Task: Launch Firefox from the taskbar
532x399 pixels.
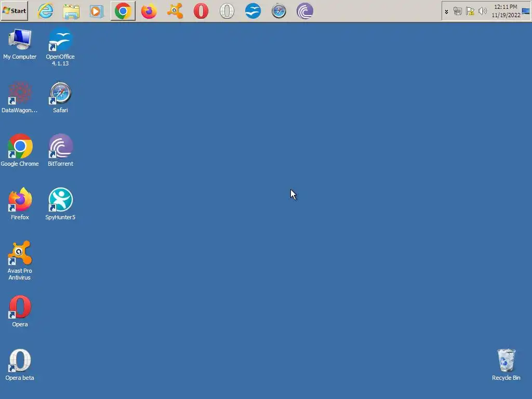Action: pos(149,11)
